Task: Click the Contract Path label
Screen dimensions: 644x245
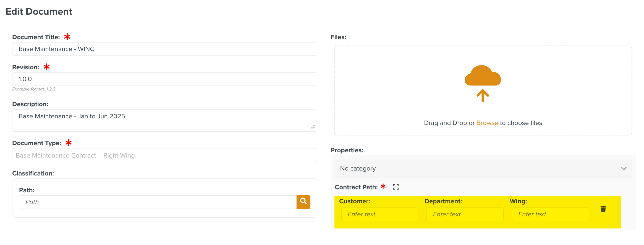Action: (x=356, y=187)
